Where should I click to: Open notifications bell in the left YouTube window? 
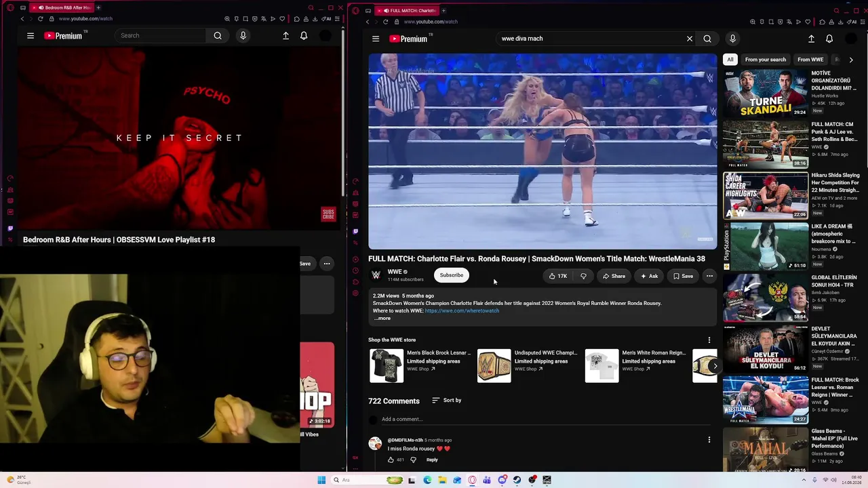point(304,35)
